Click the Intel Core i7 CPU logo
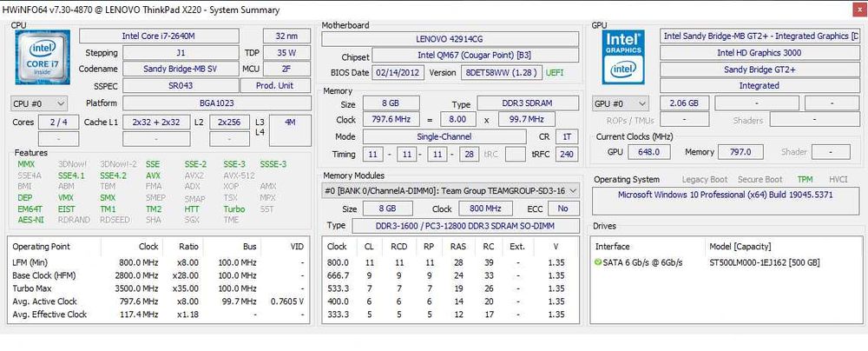 (x=42, y=57)
